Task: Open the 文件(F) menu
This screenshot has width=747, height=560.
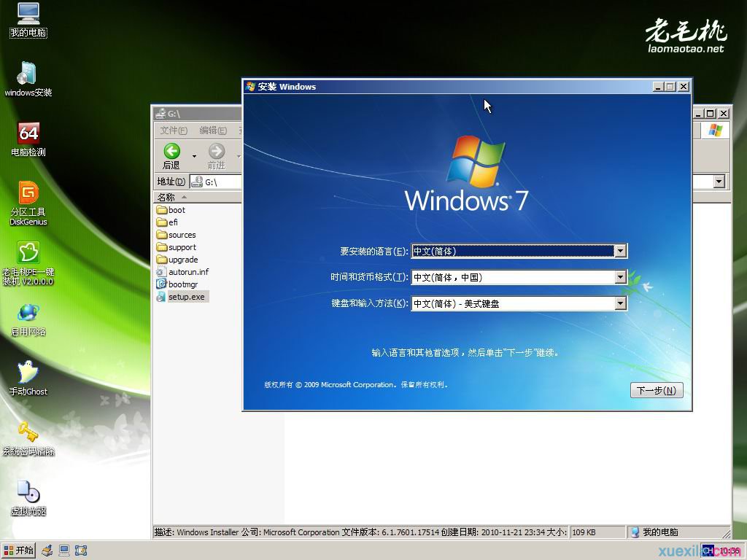Action: 174,131
